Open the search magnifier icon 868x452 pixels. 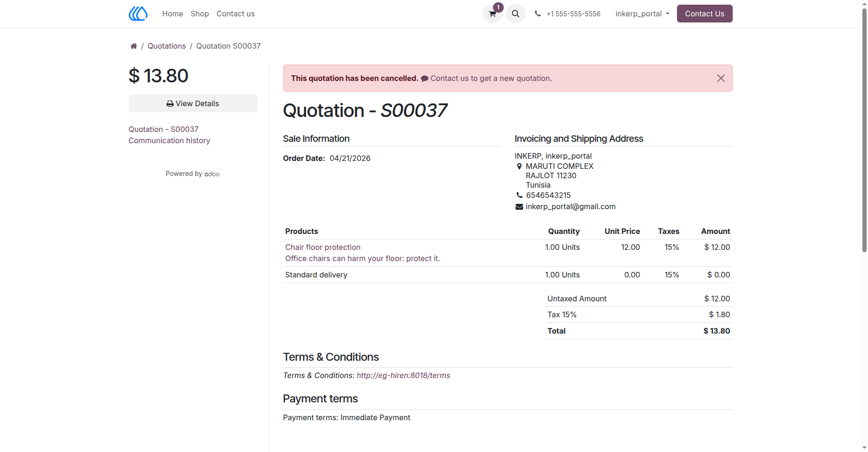point(515,14)
